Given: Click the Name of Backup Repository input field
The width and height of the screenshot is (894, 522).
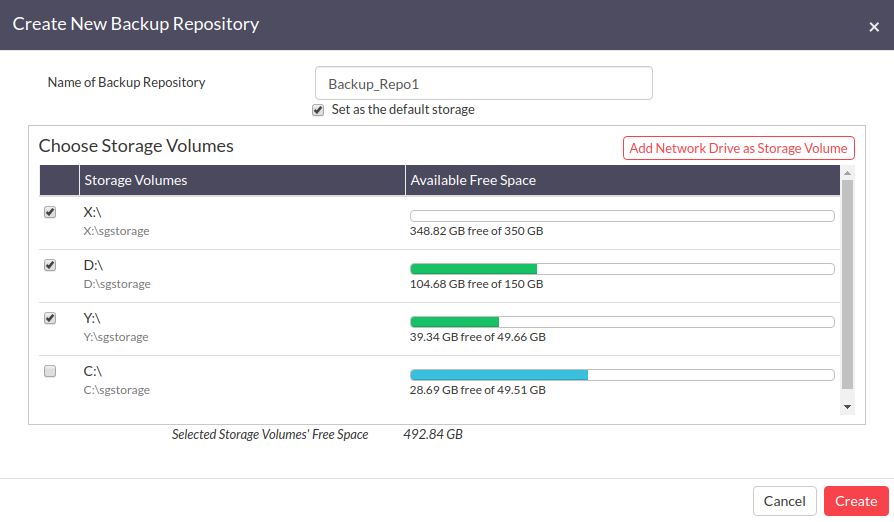Looking at the screenshot, I should tap(483, 83).
